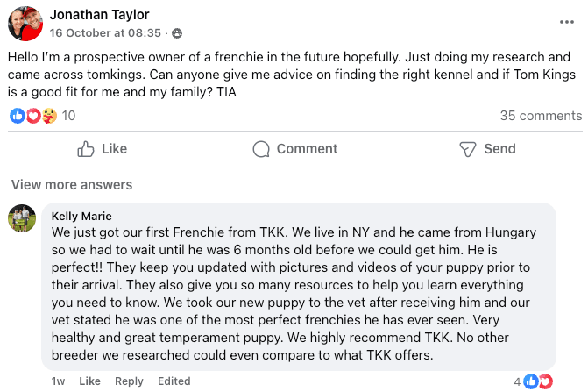Open the 16 October at 08:35 timestamp
Image resolution: width=588 pixels, height=392 pixels.
(105, 32)
